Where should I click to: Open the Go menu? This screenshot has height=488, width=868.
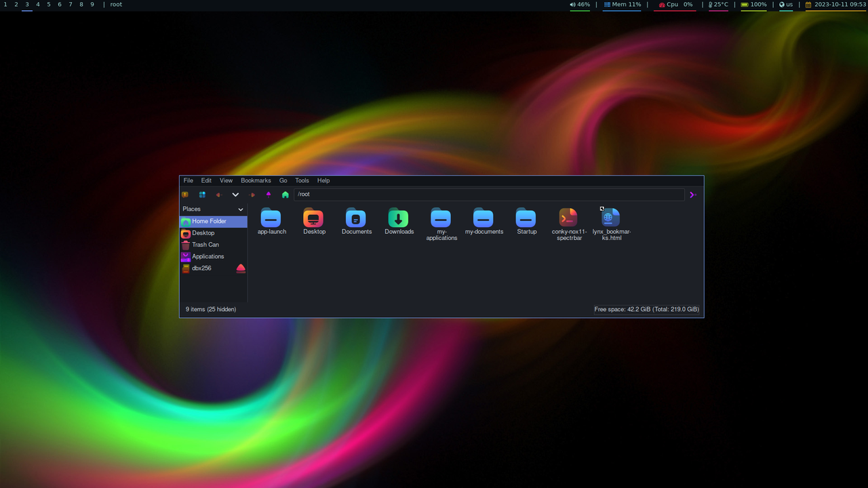point(283,180)
